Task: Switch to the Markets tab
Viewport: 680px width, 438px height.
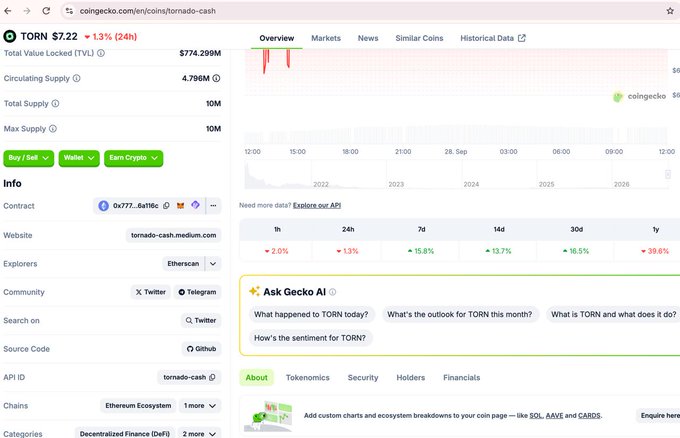Action: tap(326, 38)
